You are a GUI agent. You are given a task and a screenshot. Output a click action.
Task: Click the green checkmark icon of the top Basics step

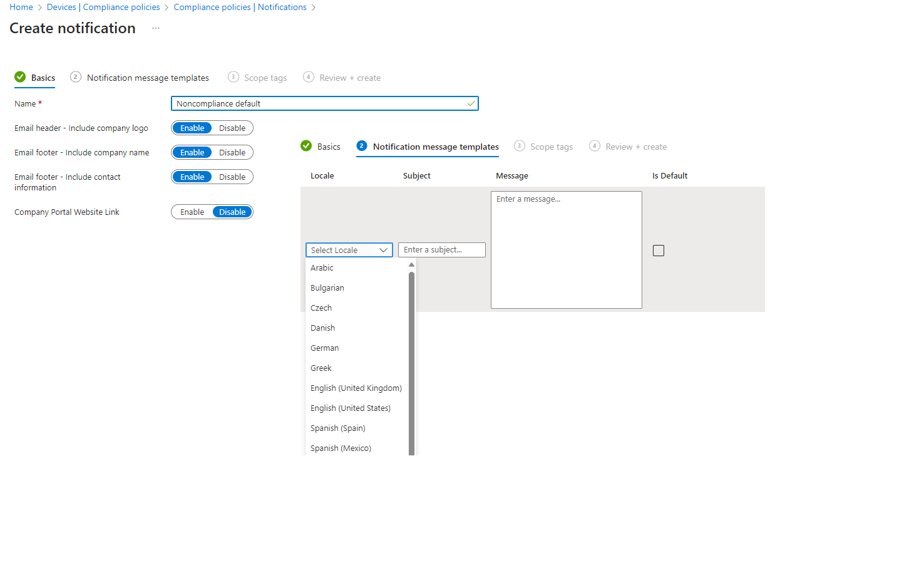[20, 77]
